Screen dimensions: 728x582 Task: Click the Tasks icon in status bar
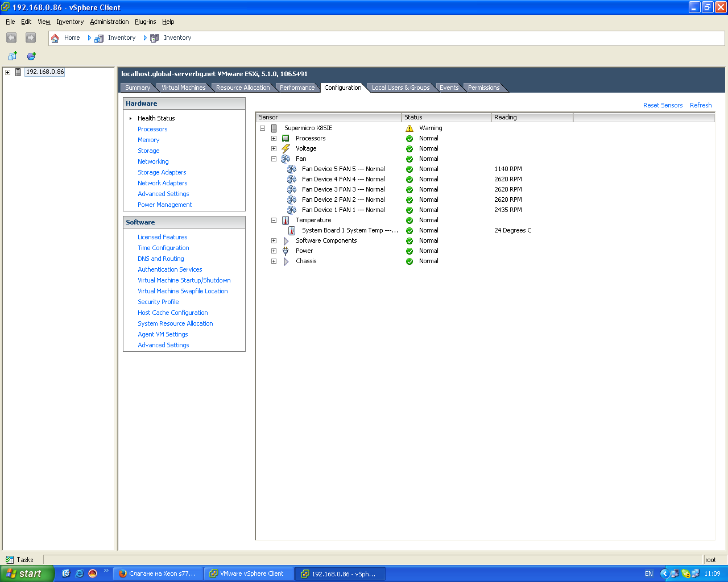10,560
